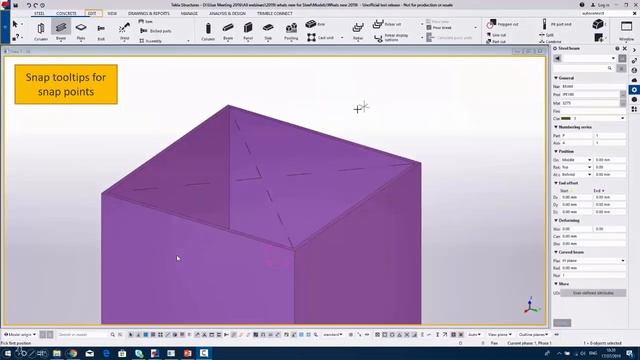Open the Drawings & Reports ribbon tab

coord(149,13)
